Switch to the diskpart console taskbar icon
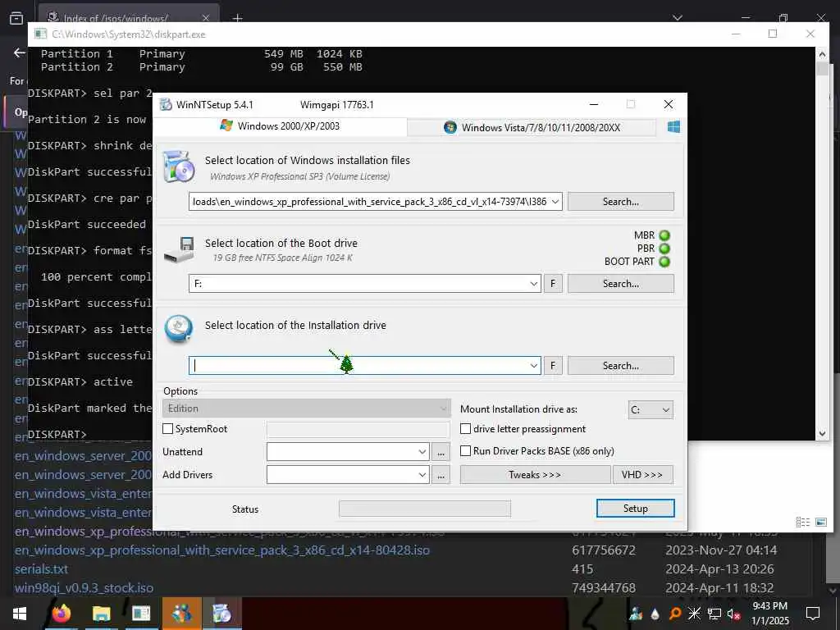Image resolution: width=840 pixels, height=630 pixels. (141, 614)
